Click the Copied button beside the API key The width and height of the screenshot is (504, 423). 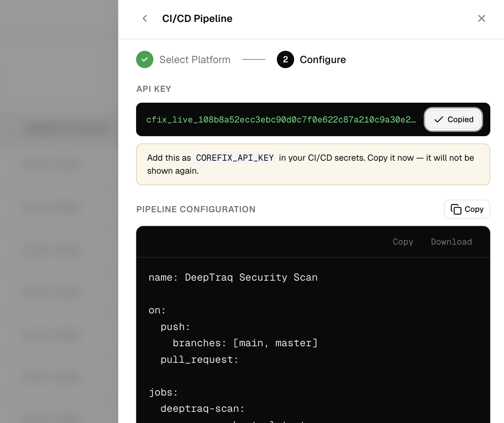[x=453, y=119]
